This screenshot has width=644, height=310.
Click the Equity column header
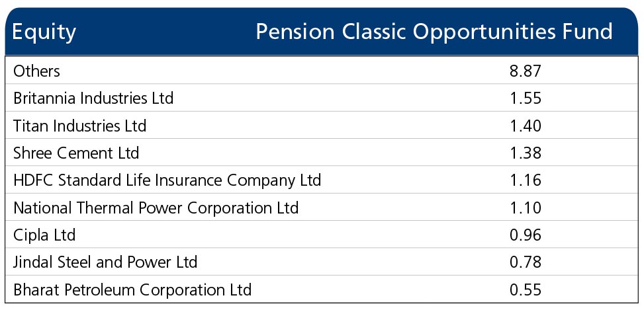44,32
